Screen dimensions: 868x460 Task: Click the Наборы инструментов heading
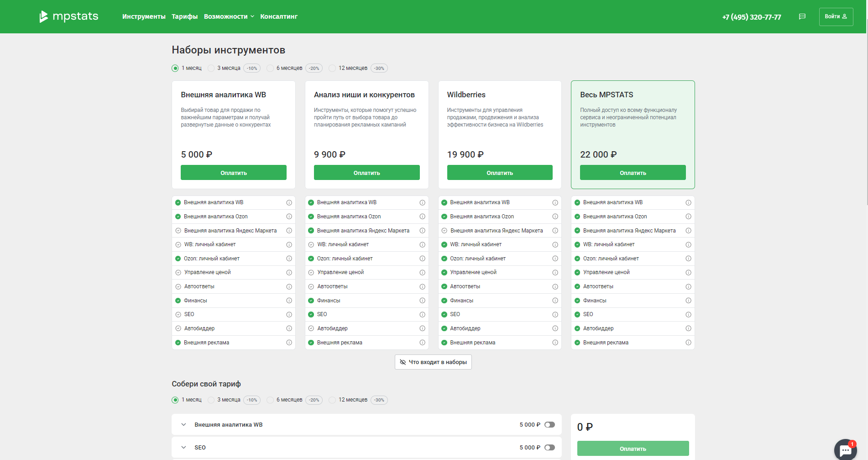229,50
